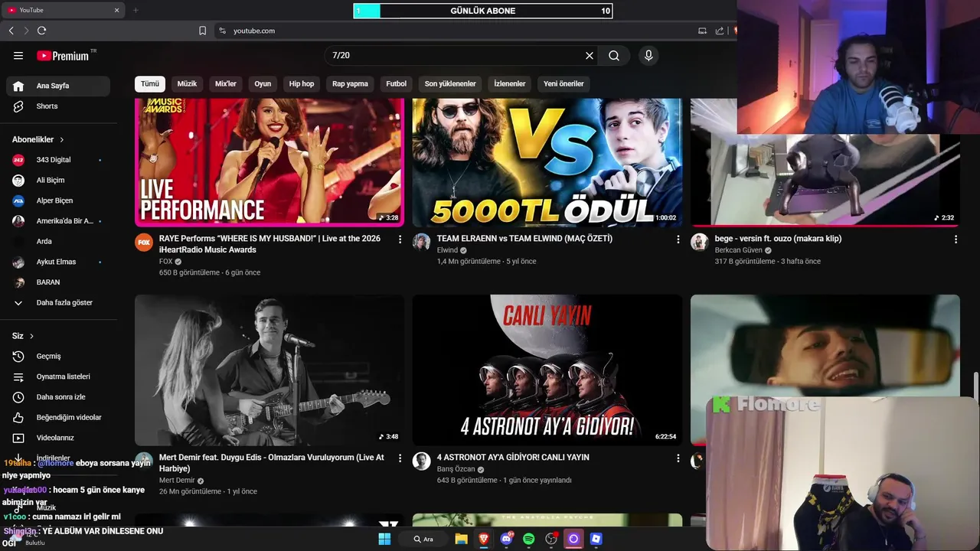Click the FOX channel avatar
This screenshot has height=551, width=980.
point(144,243)
